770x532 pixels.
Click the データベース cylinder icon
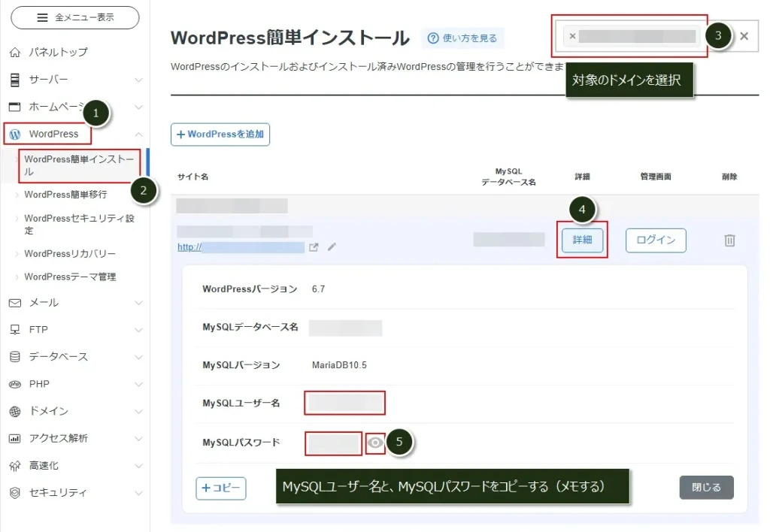15,357
